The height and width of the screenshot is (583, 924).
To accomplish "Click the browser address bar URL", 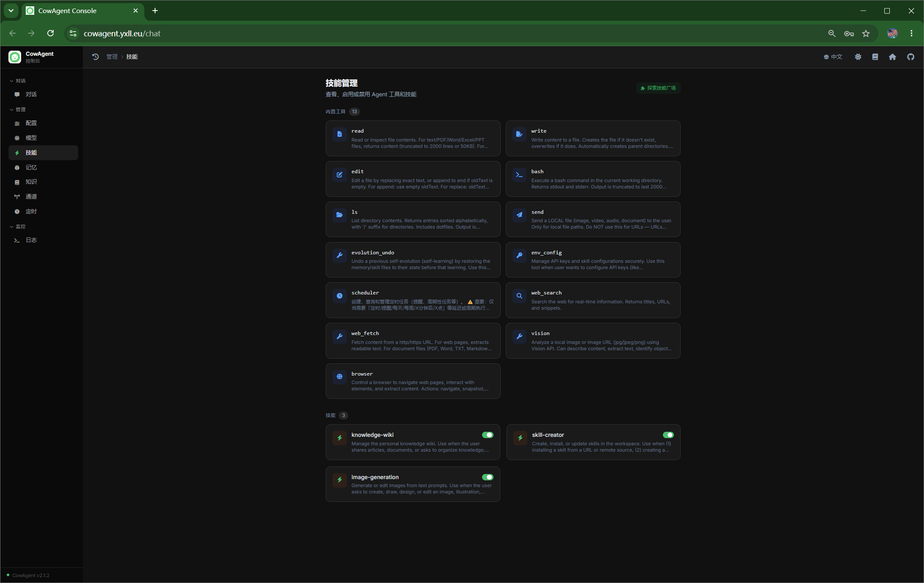I will (x=122, y=33).
